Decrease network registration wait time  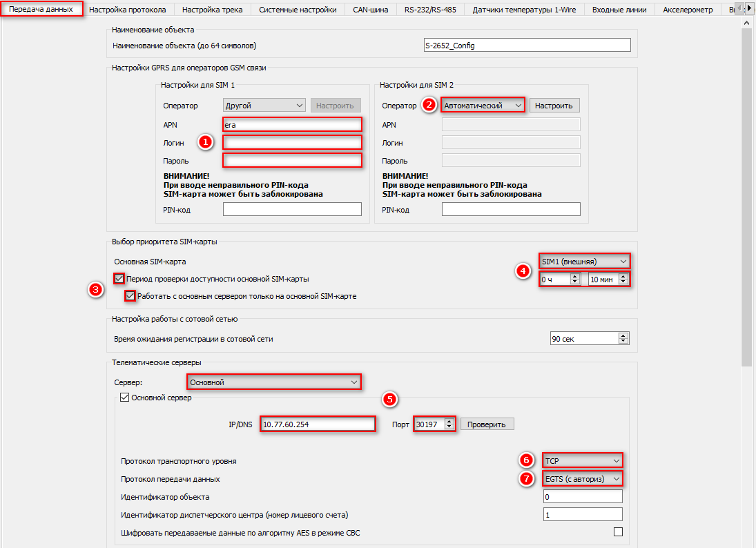(x=624, y=342)
